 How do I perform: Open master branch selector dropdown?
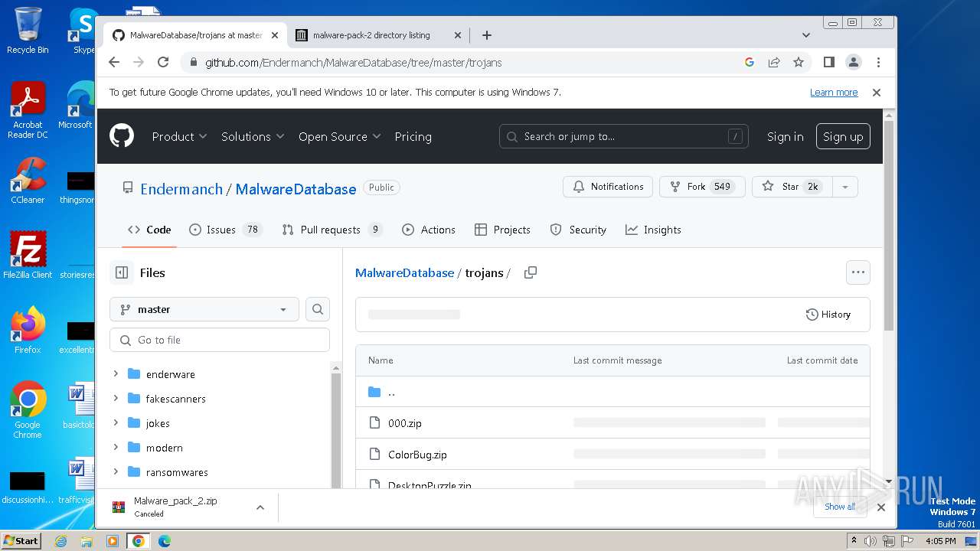(204, 309)
